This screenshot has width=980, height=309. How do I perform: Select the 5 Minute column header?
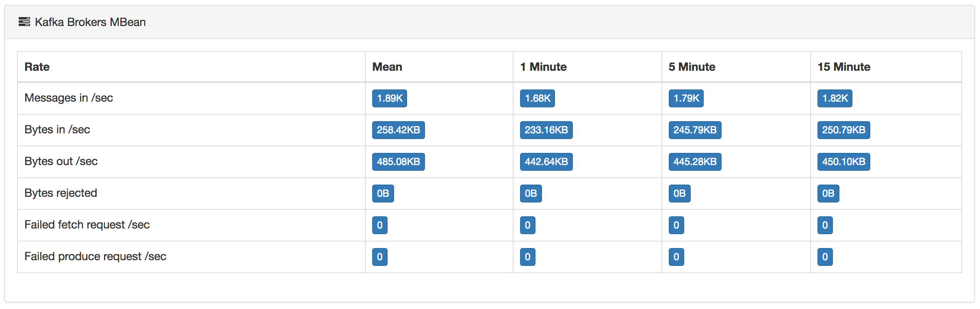[x=692, y=67]
